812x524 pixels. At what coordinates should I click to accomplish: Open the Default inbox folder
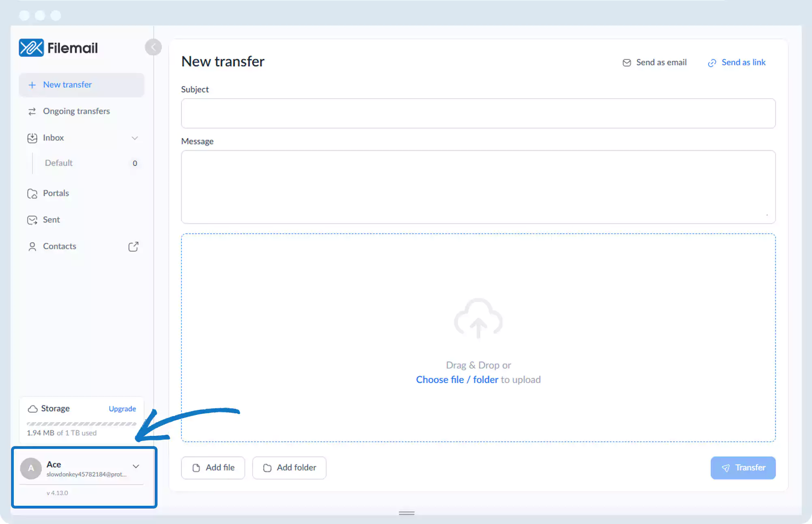(59, 163)
